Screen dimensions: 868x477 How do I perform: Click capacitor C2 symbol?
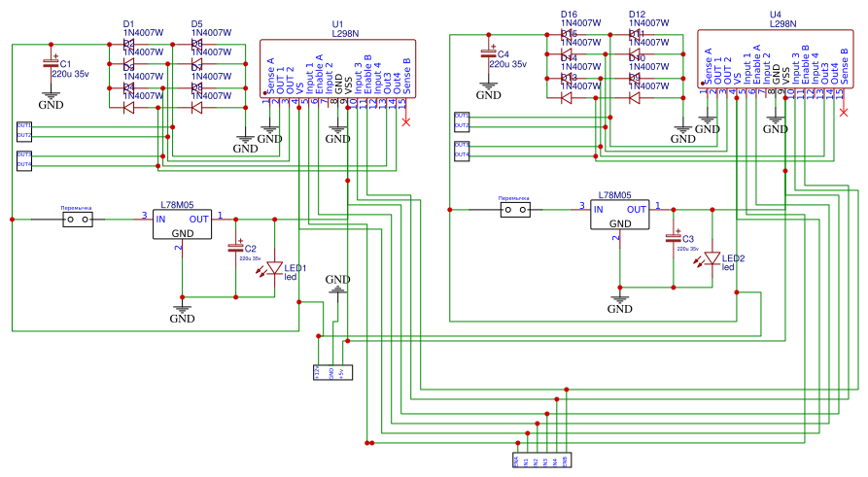coord(236,248)
